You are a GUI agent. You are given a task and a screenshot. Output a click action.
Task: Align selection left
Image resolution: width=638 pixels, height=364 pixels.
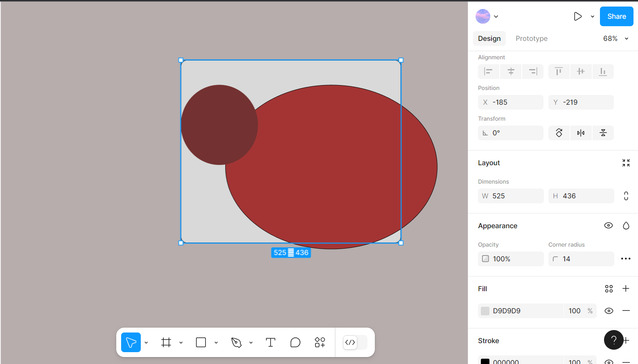tap(488, 72)
